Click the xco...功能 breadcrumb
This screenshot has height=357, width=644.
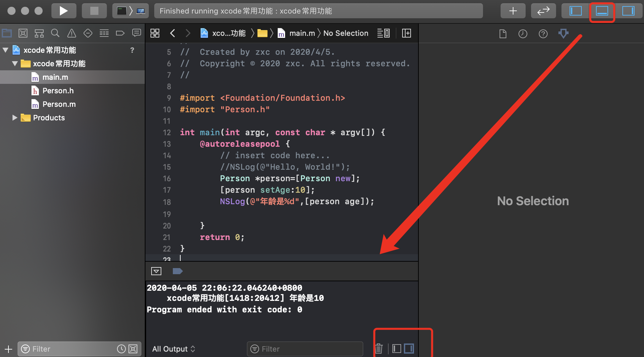[223, 33]
